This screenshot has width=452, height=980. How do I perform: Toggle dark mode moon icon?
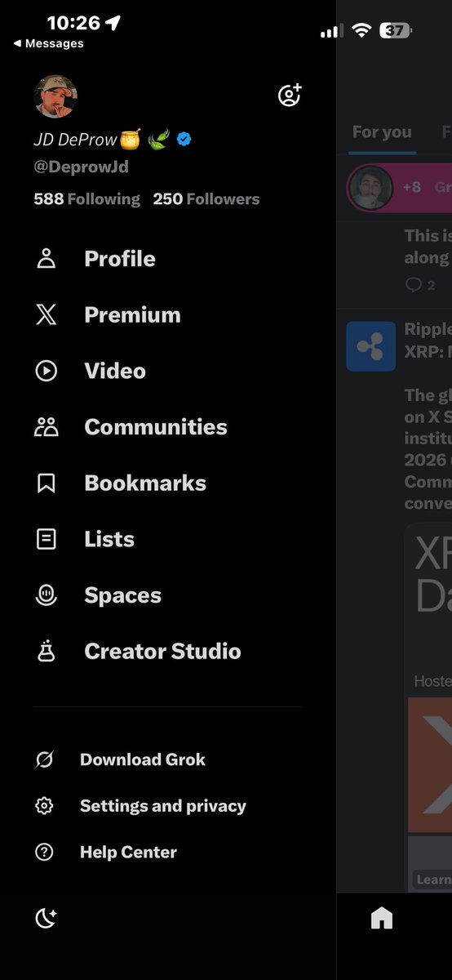coord(46,919)
